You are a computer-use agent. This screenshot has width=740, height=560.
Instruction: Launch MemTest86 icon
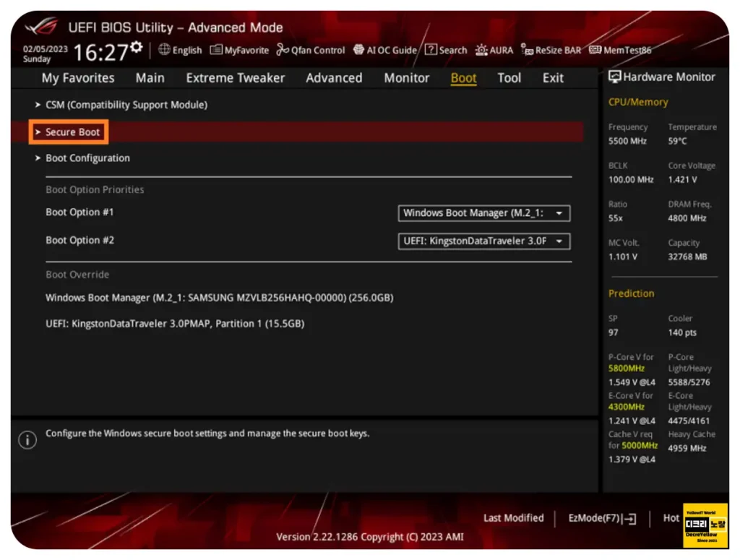(595, 50)
